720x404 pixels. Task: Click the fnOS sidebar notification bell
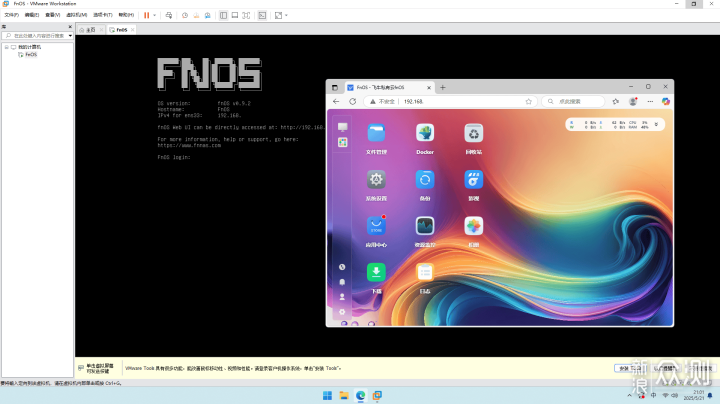[x=342, y=282]
